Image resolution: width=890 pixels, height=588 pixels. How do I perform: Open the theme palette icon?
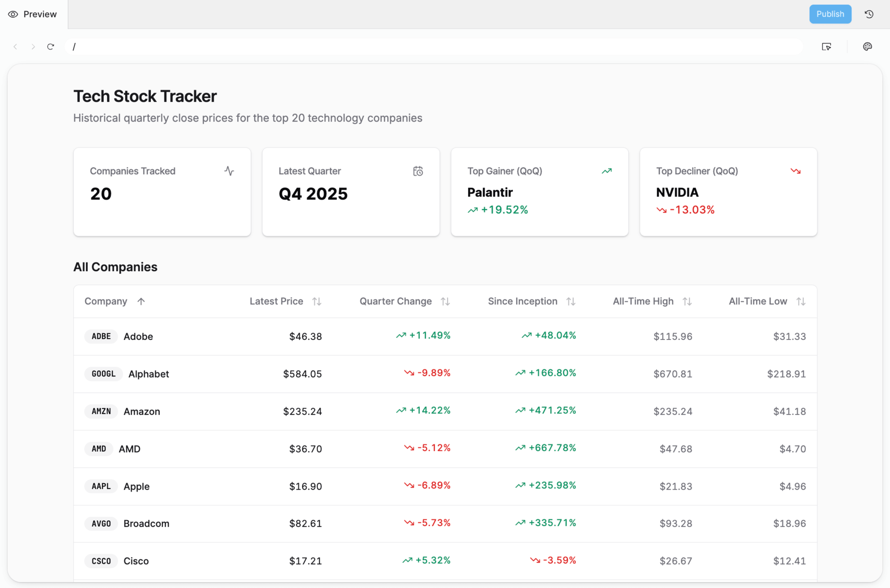868,46
